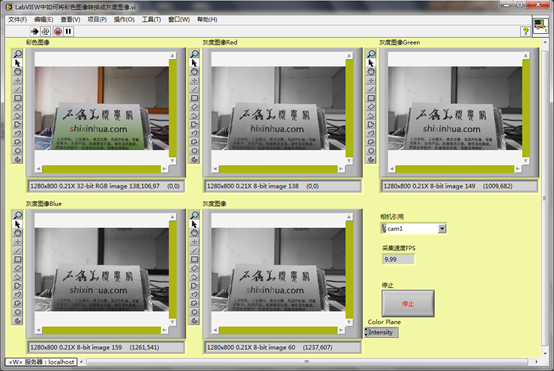Select the rectangle ROI tool in the Red image palette

[x=194, y=98]
